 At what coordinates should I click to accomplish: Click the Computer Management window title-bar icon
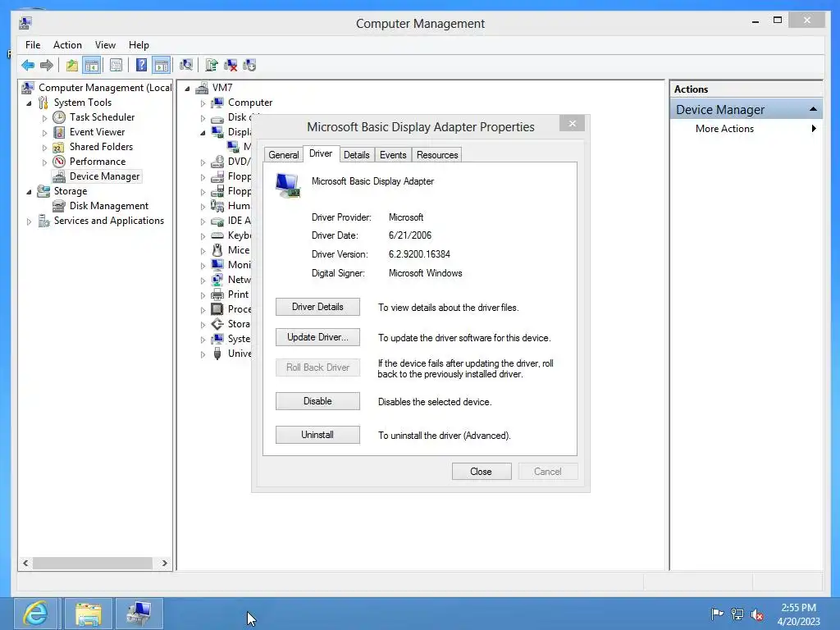coord(25,23)
